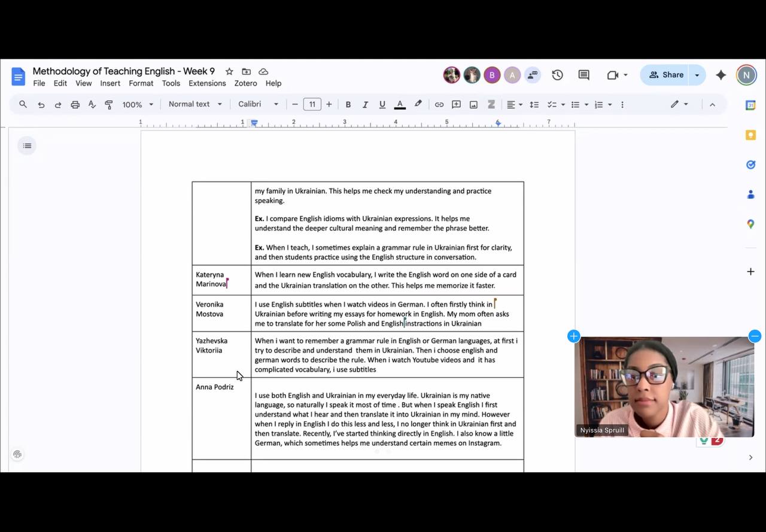Expand the 100% zoom dropdown
Viewport: 766px width, 532px height.
coord(138,105)
